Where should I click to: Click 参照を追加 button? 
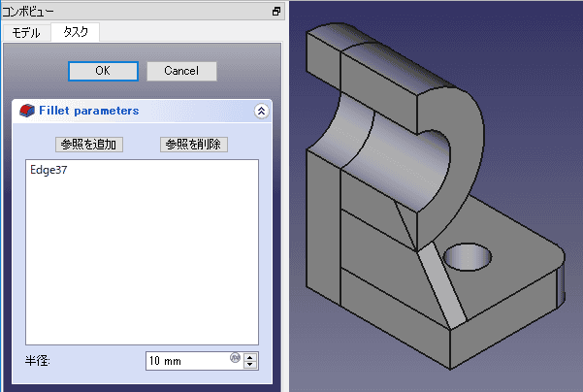pyautogui.click(x=89, y=145)
